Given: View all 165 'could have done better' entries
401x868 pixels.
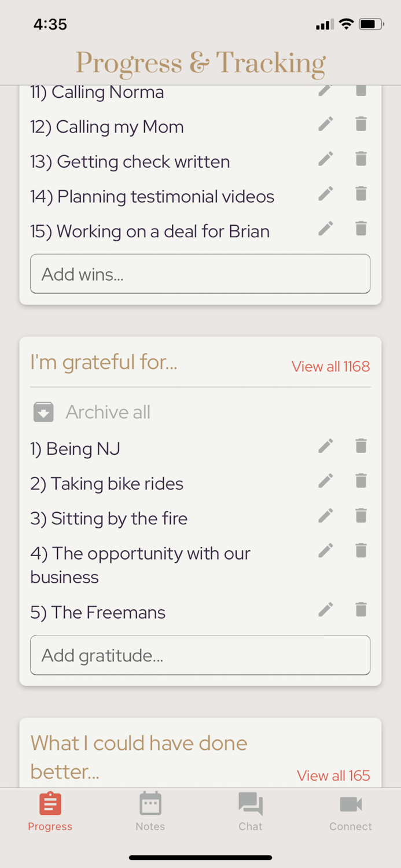Looking at the screenshot, I should (333, 775).
